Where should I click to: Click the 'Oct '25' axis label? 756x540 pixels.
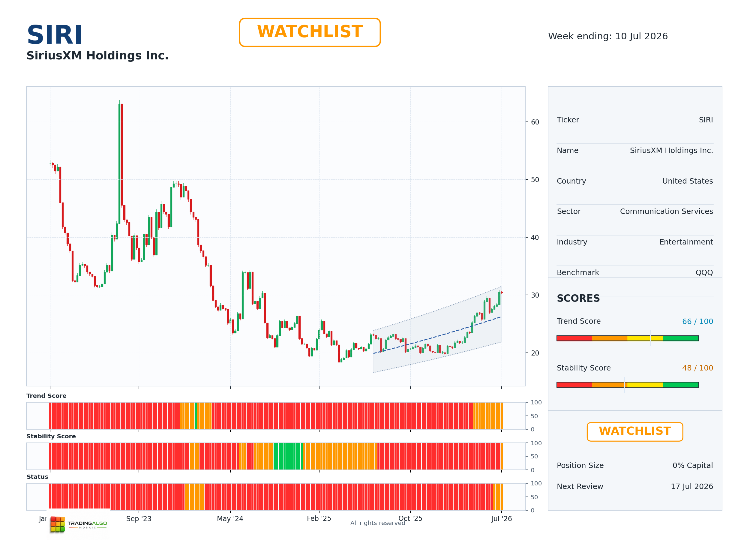[410, 518]
